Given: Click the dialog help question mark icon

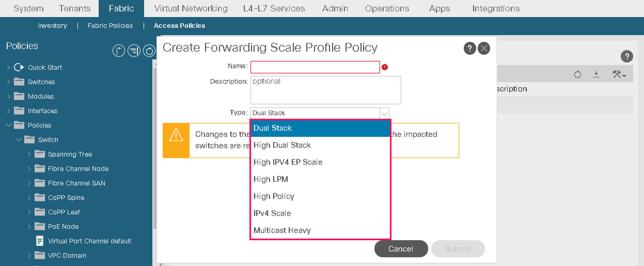Looking at the screenshot, I should click(470, 49).
